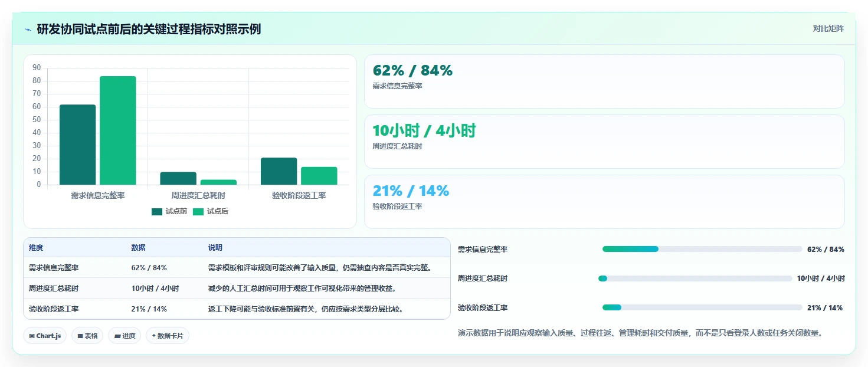Click the icon inside the 表格 chip
The image size is (868, 367).
pos(80,336)
